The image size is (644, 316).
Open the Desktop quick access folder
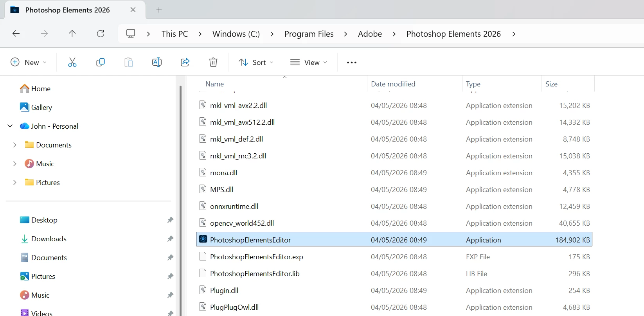[39, 220]
